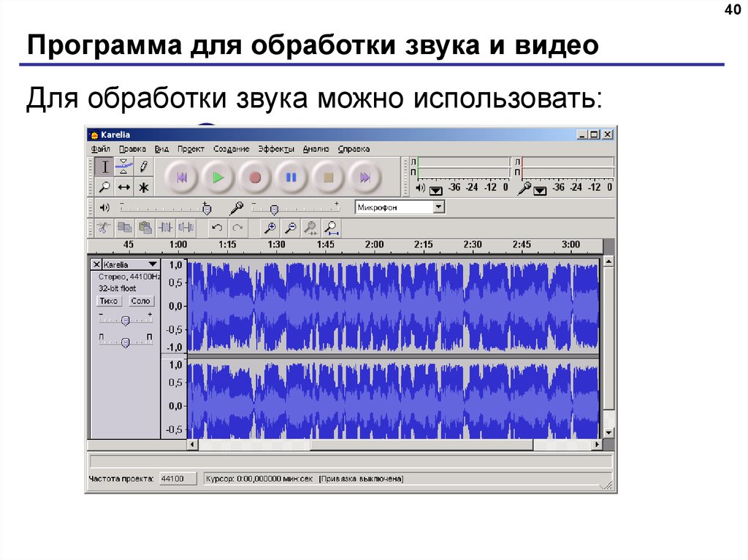Open the Микрофон input source dropdown
The height and width of the screenshot is (560, 748).
[439, 207]
